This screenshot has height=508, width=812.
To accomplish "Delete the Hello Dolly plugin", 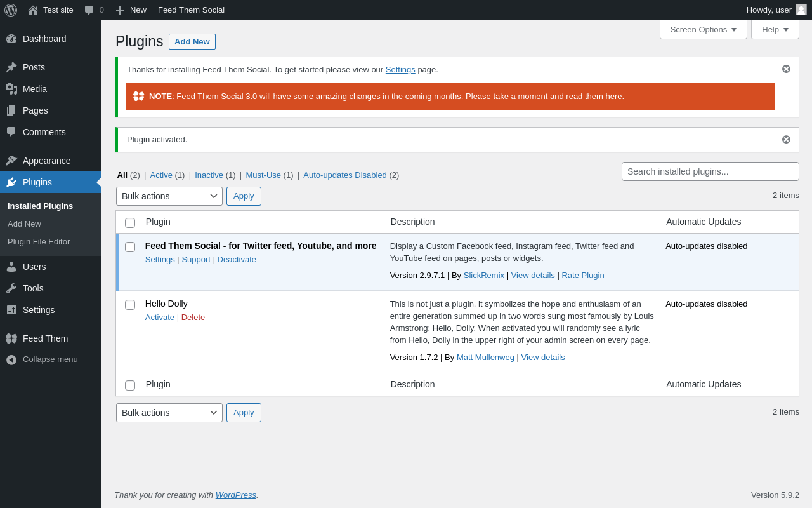I will pyautogui.click(x=193, y=317).
